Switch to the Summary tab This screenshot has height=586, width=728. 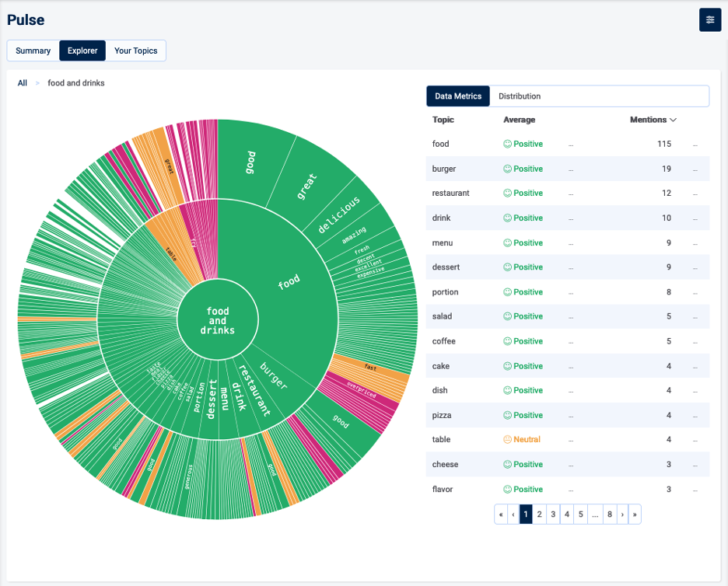(x=33, y=50)
